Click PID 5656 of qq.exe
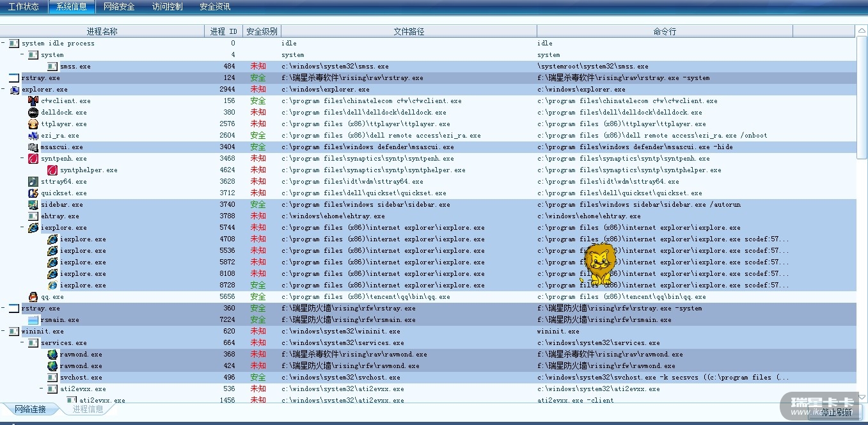Viewport: 868px width, 425px height. [227, 297]
